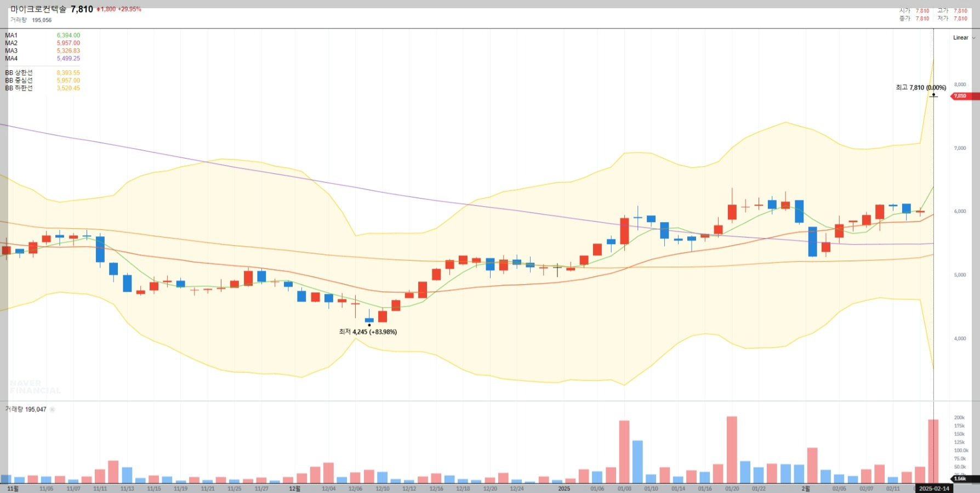
Task: Click the 11/13 date on time axis
Action: (x=127, y=489)
